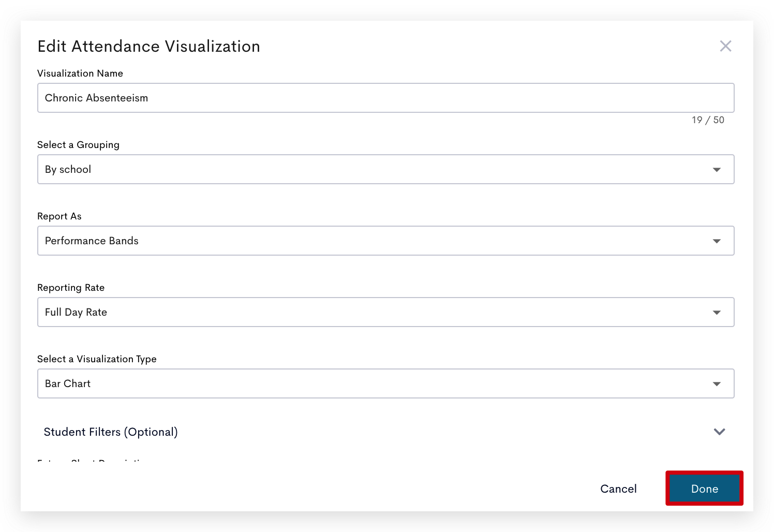Viewport: 774px width, 532px height.
Task: Click the Reporting Rate label
Action: [x=71, y=288]
